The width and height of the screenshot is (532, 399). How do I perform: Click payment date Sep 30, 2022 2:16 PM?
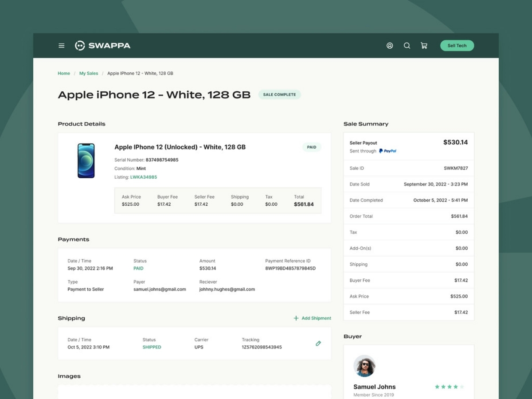(90, 269)
